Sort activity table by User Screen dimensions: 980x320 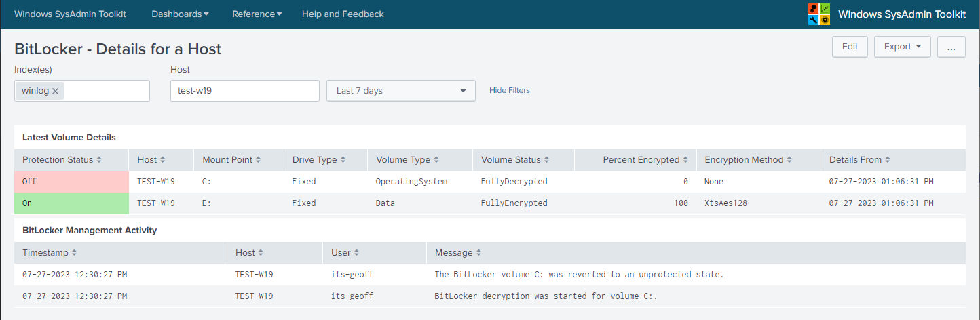click(x=345, y=253)
